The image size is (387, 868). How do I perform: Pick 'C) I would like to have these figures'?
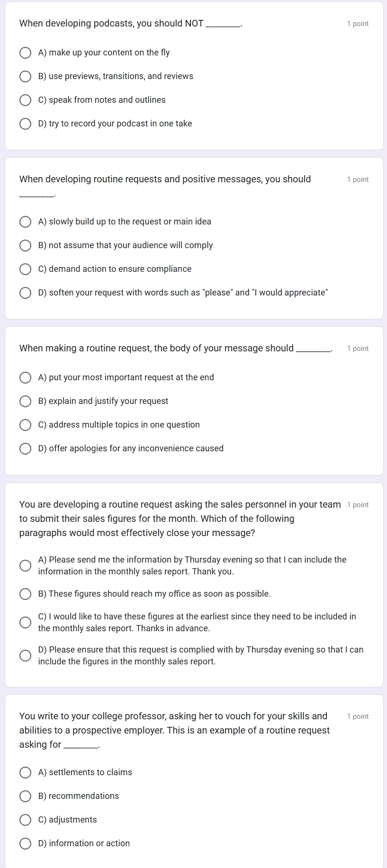[25, 622]
